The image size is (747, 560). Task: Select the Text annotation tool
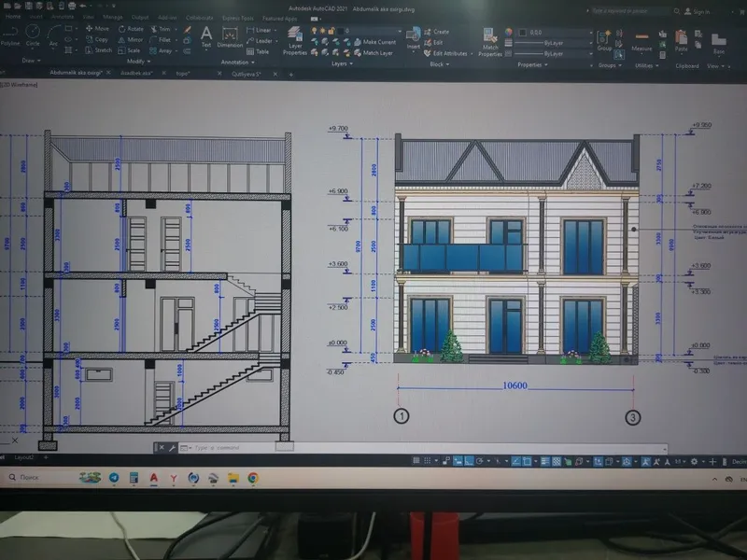click(205, 36)
